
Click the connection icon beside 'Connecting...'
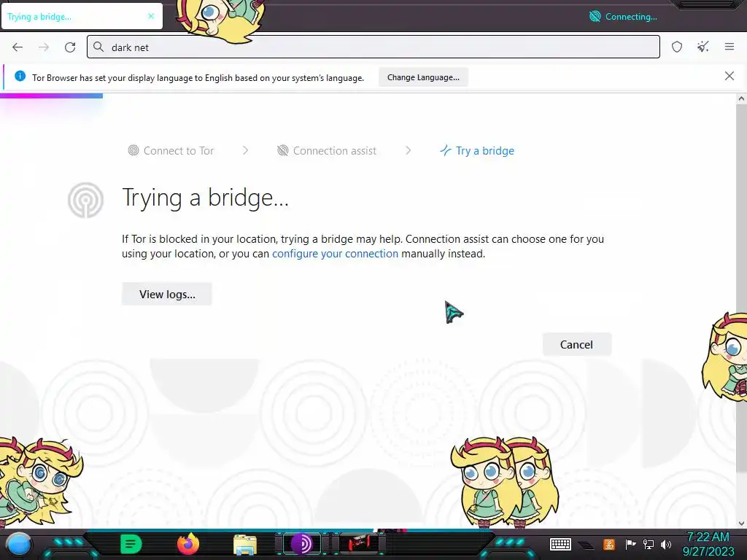point(595,17)
